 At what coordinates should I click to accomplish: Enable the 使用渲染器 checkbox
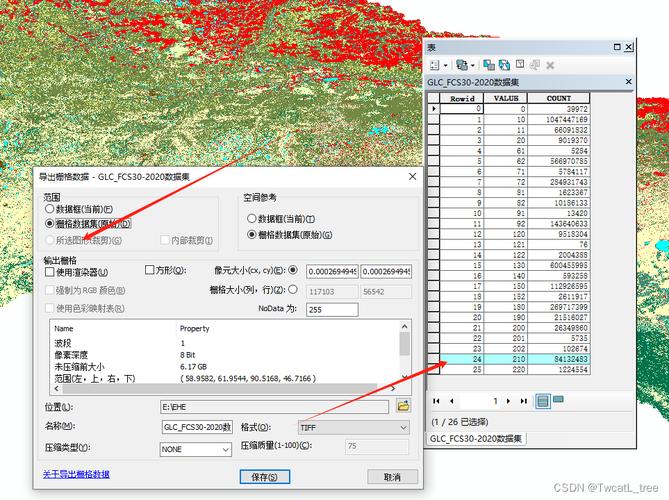[x=49, y=272]
